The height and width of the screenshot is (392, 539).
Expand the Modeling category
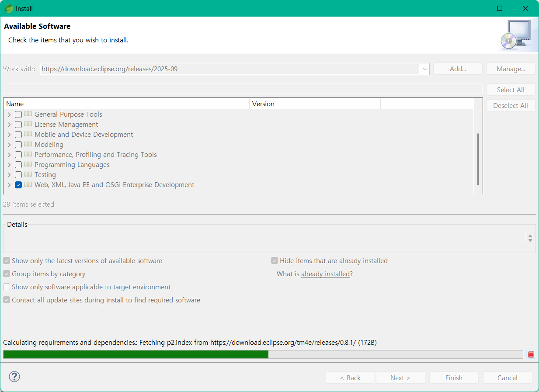click(9, 145)
